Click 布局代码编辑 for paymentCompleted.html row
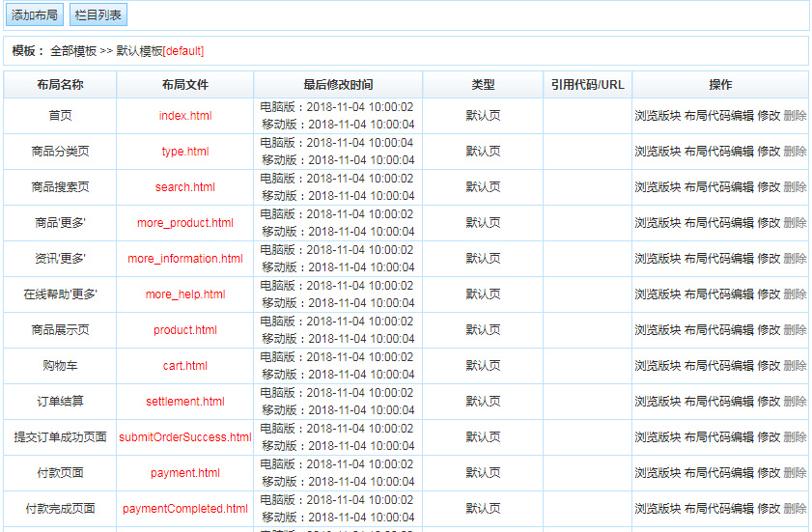Image resolution: width=812 pixels, height=532 pixels. pos(718,509)
